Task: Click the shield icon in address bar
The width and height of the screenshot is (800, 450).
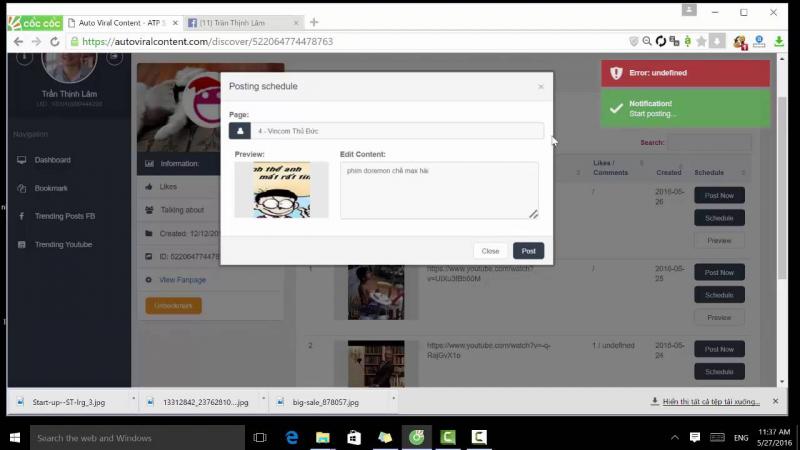Action: coord(634,41)
